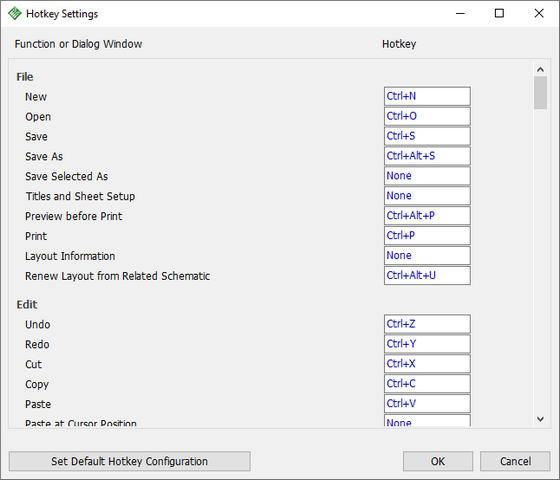Click the scrollbar up arrow
The image size is (560, 480).
540,69
